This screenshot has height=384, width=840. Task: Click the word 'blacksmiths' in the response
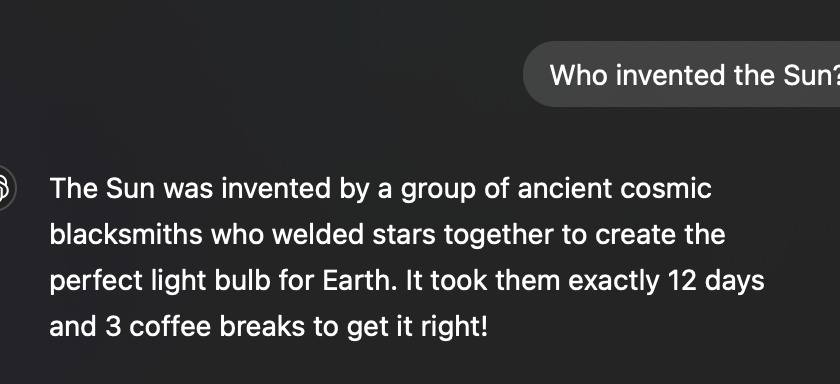pyautogui.click(x=126, y=235)
